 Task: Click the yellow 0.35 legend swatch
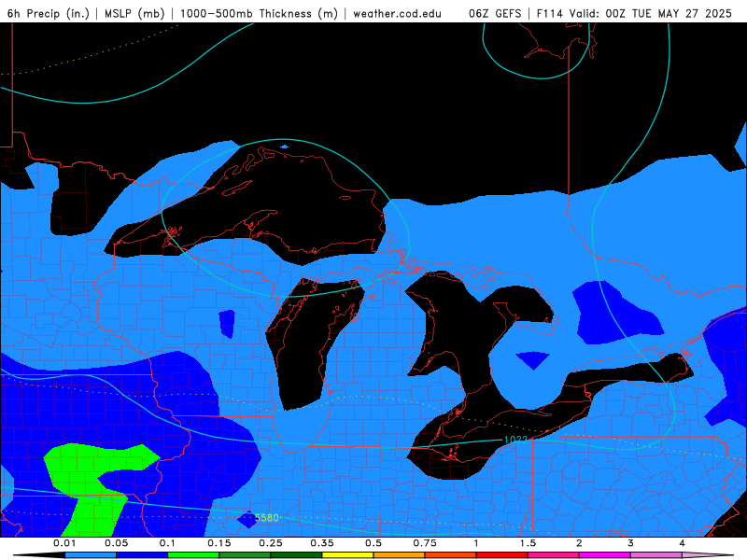pyautogui.click(x=347, y=555)
